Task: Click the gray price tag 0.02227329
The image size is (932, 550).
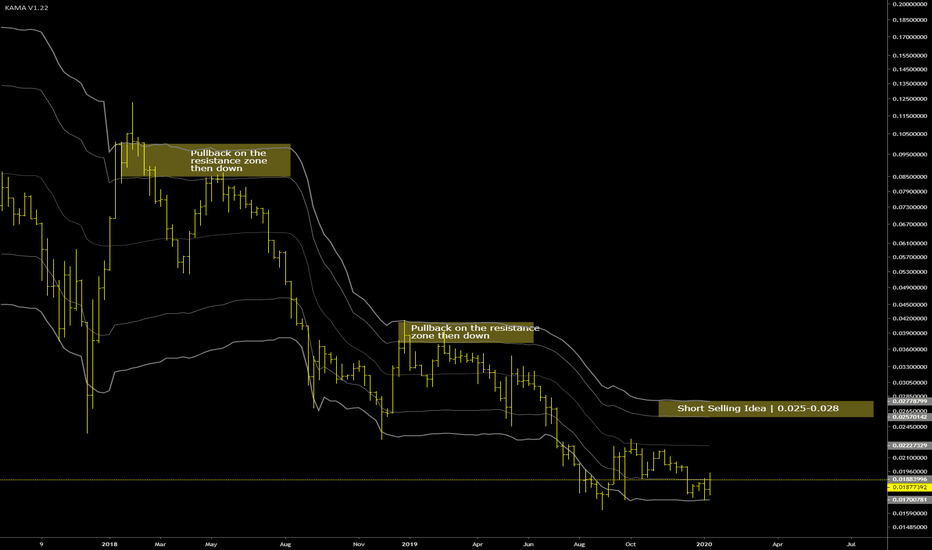Action: [908, 445]
